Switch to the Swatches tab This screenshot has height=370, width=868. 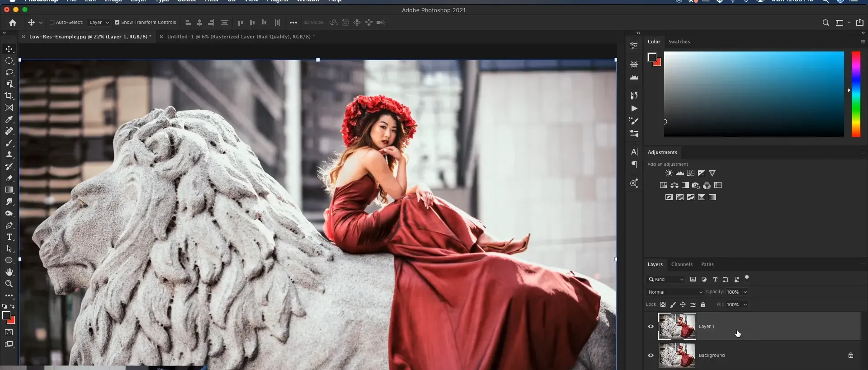(x=679, y=42)
